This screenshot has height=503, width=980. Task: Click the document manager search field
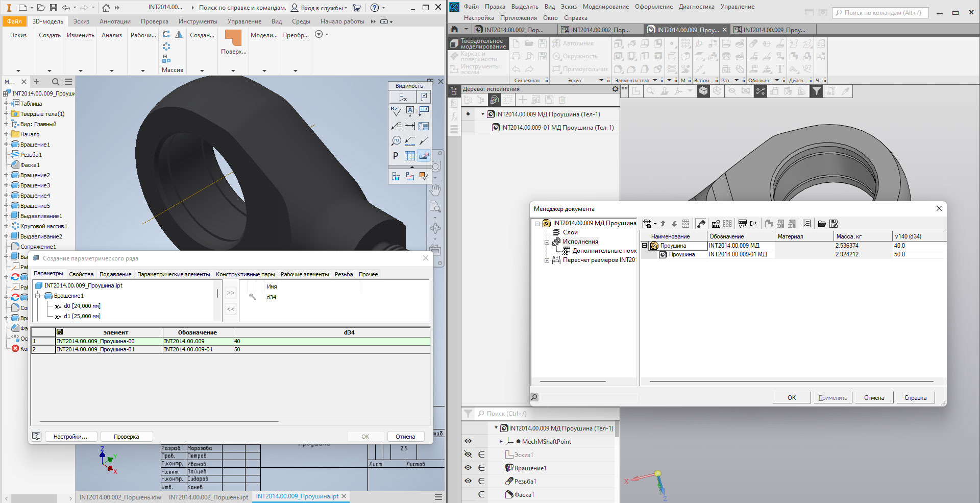coord(589,397)
